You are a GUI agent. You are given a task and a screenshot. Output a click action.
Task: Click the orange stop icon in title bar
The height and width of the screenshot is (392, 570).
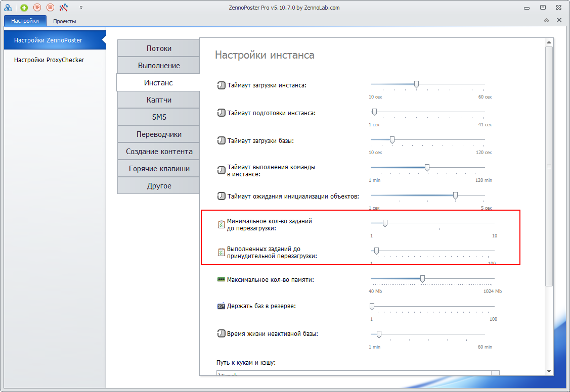[x=50, y=7]
